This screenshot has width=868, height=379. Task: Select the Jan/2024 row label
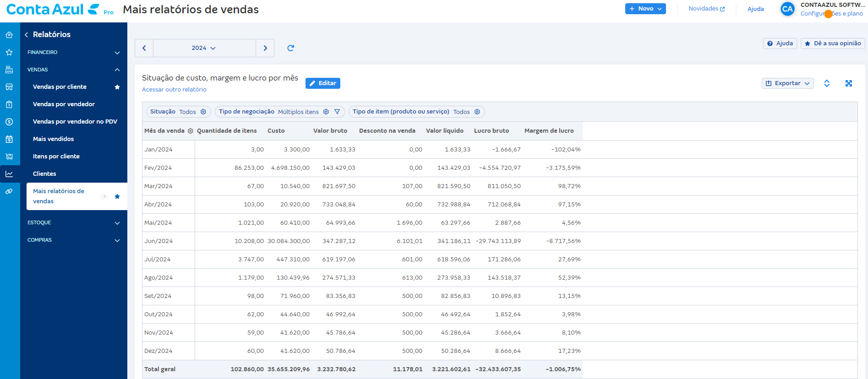coord(158,150)
